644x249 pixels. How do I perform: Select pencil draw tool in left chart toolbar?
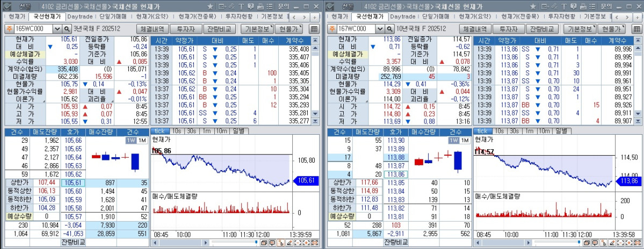click(x=289, y=243)
